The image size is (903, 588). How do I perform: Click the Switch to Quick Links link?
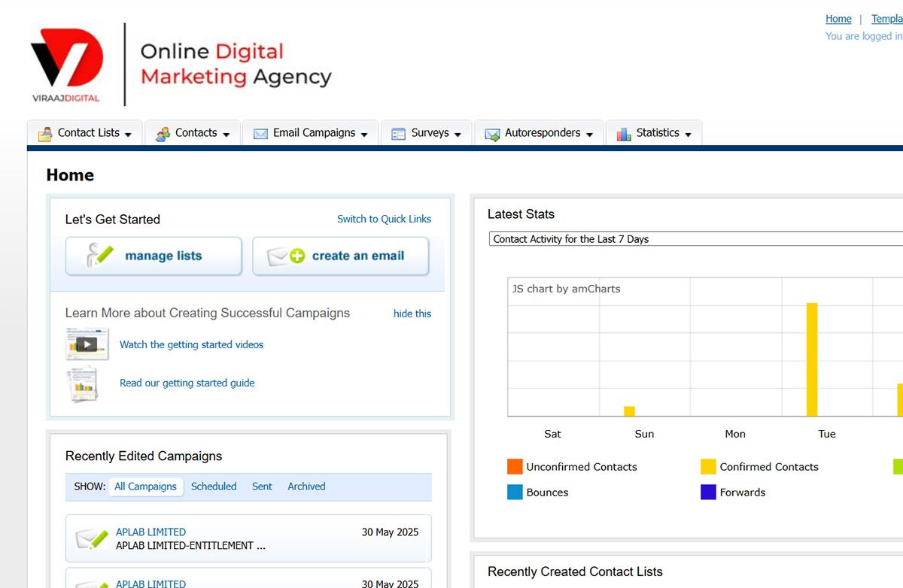click(x=384, y=219)
